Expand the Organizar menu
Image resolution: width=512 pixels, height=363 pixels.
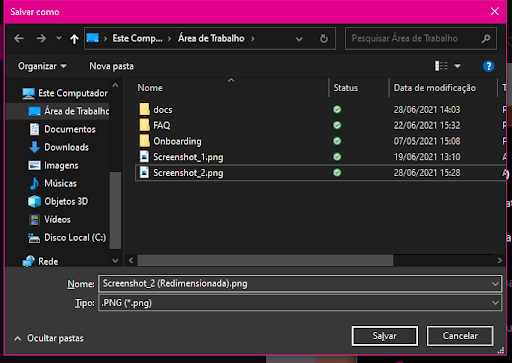pyautogui.click(x=42, y=66)
